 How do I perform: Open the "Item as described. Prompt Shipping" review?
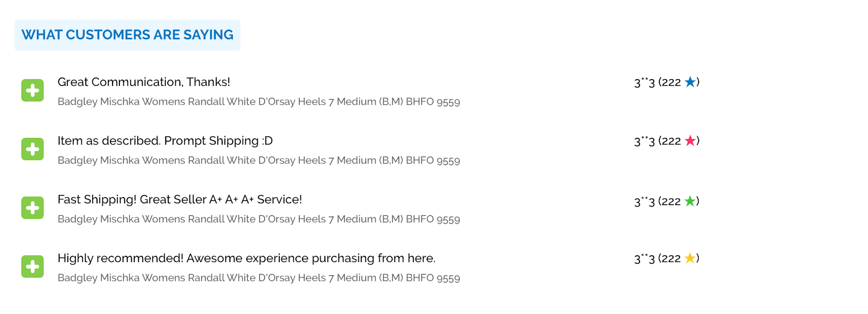tap(165, 141)
